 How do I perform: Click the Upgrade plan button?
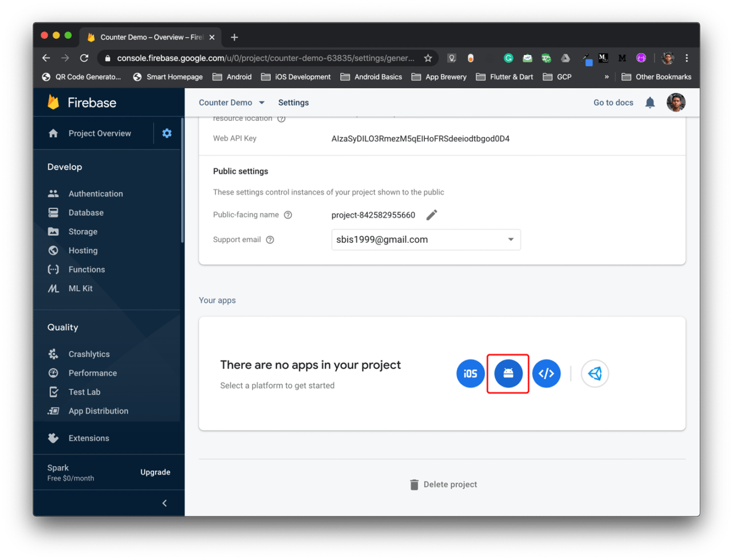155,472
